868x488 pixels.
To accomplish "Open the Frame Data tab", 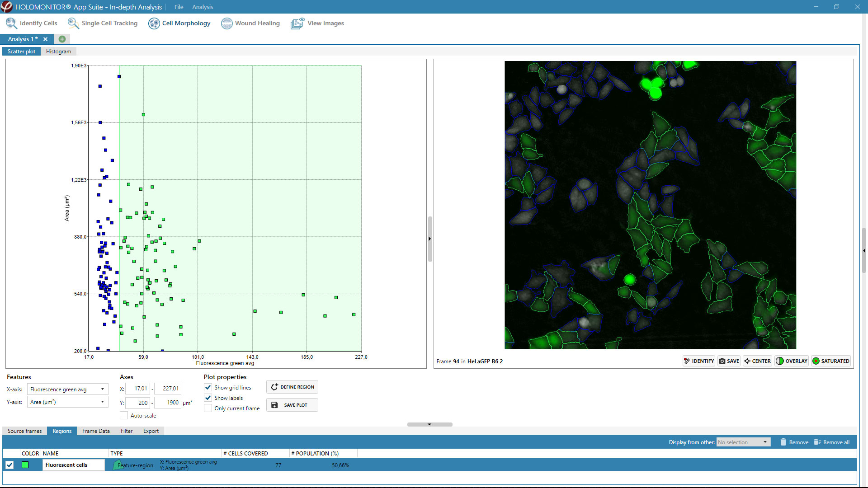I will click(95, 431).
